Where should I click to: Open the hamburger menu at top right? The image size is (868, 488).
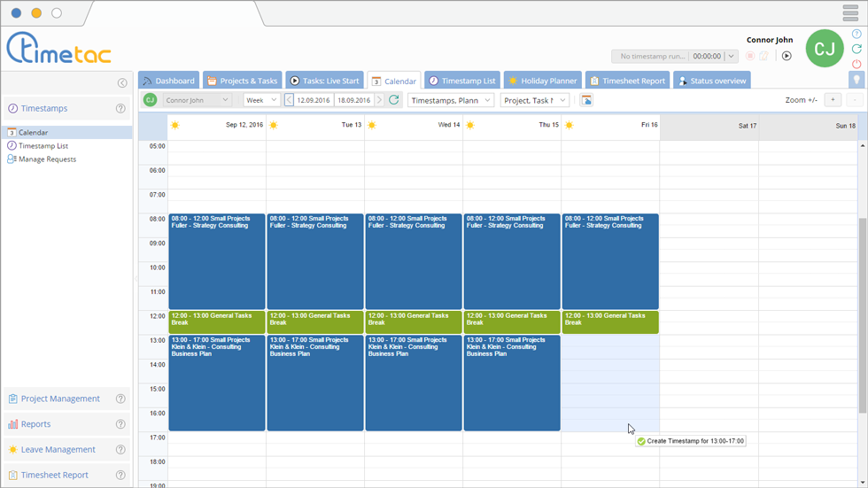pyautogui.click(x=850, y=12)
